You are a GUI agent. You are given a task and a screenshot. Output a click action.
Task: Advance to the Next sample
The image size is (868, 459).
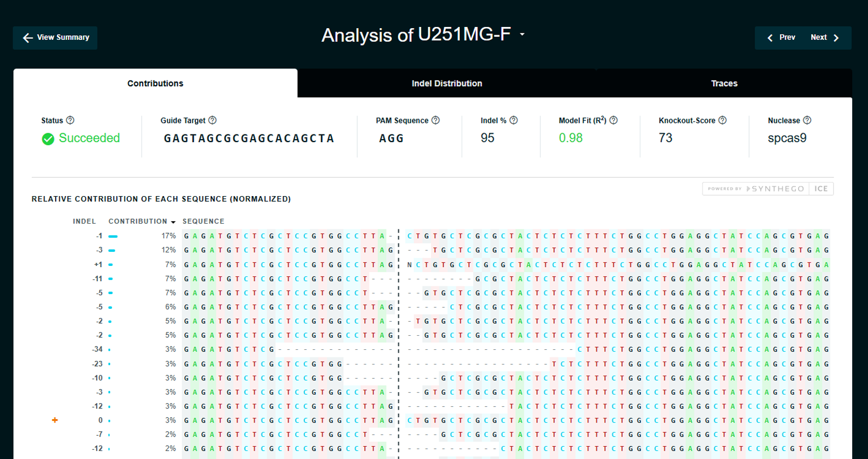(825, 38)
